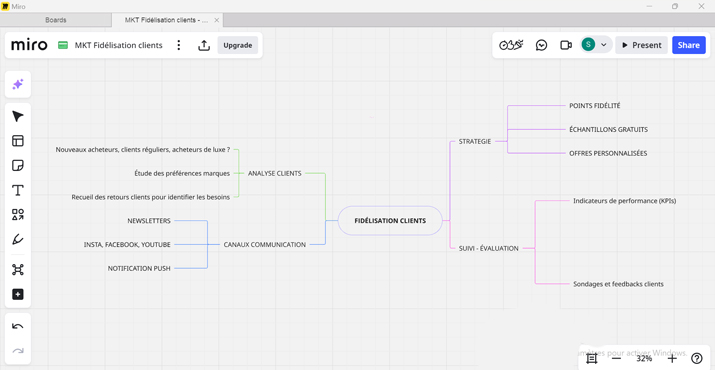Switch to the Boards tab

coord(56,20)
